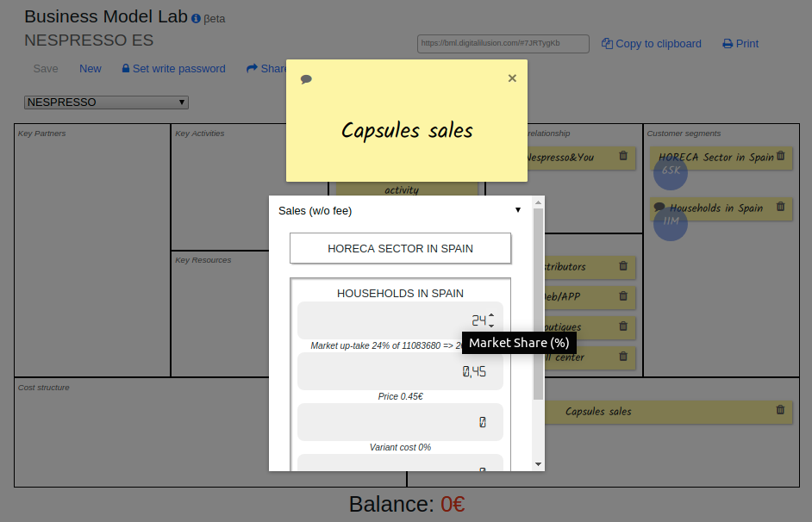Close the Capsules sales note popup
Screen dimensions: 812x522
[x=512, y=78]
